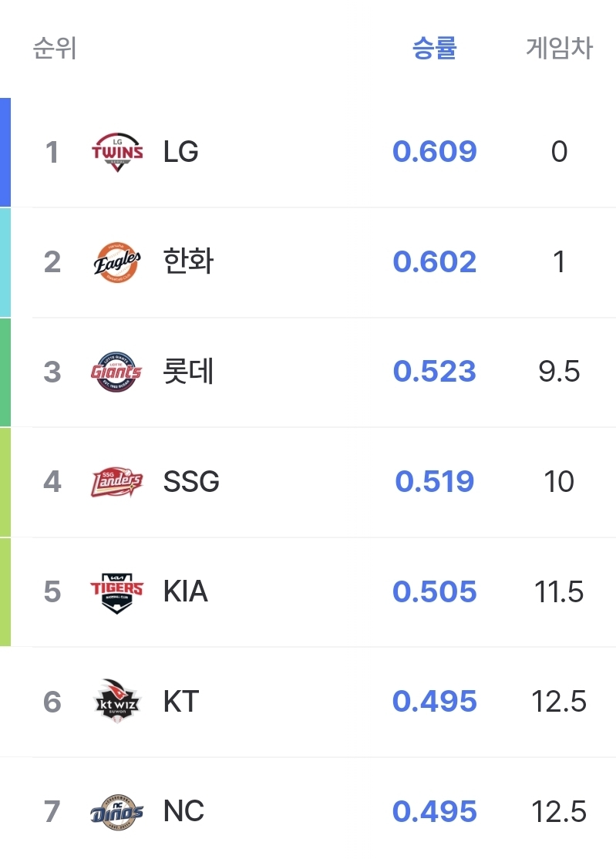This screenshot has height=859, width=616.
Task: Open the SSG team name link
Action: (191, 481)
